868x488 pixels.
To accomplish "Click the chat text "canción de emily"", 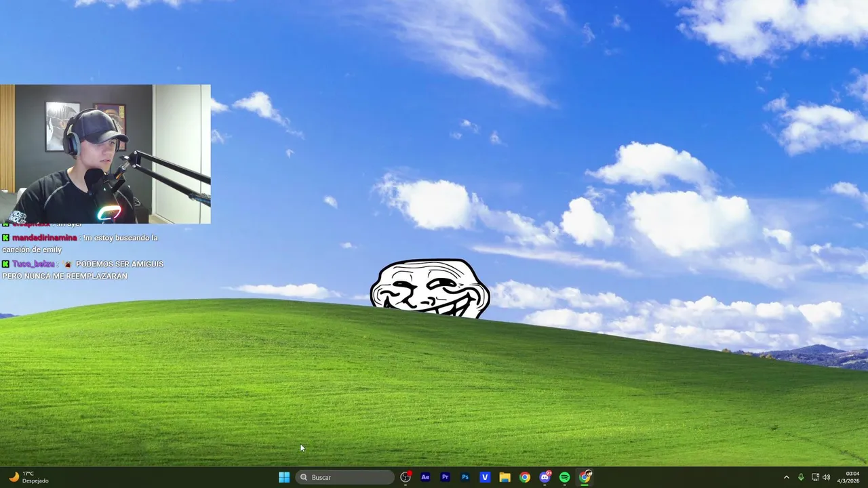I will 32,250.
